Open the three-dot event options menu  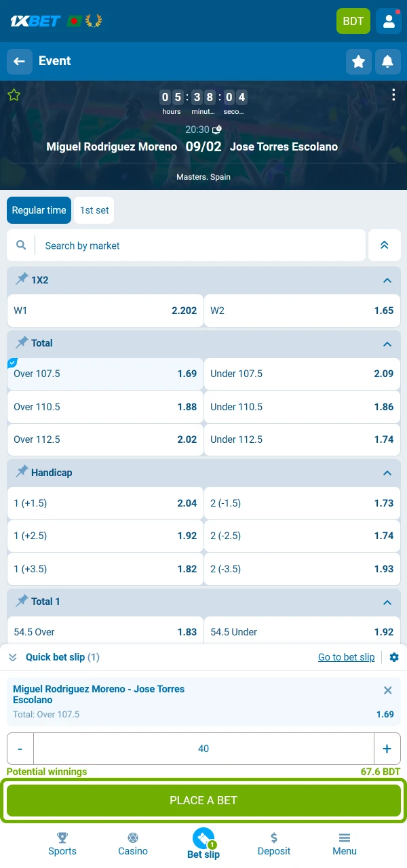(x=393, y=95)
